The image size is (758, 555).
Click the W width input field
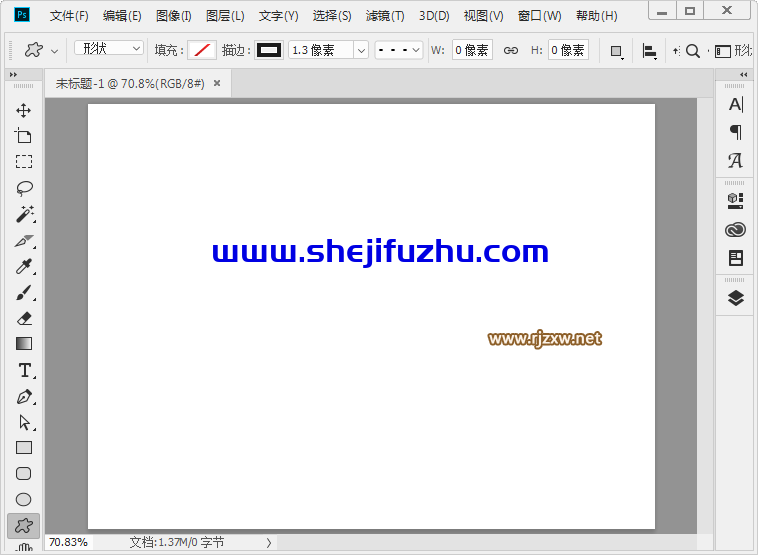[472, 50]
